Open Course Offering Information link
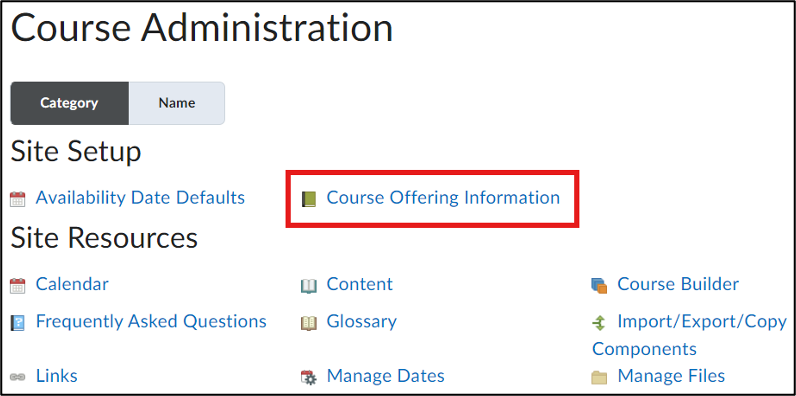Image resolution: width=796 pixels, height=396 pixels. tap(443, 197)
